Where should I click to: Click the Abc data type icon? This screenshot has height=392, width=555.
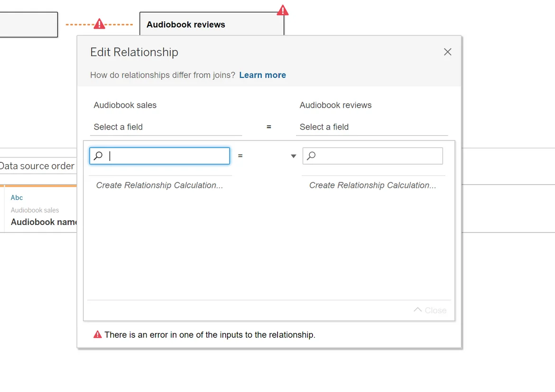pyautogui.click(x=17, y=197)
